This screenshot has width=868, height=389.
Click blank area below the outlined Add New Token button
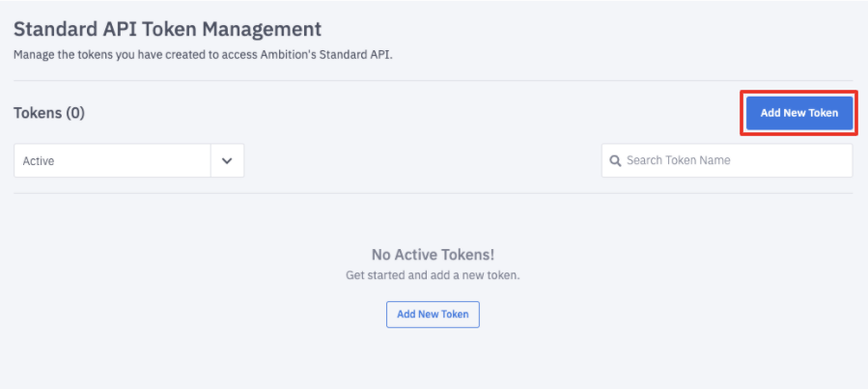point(433,357)
